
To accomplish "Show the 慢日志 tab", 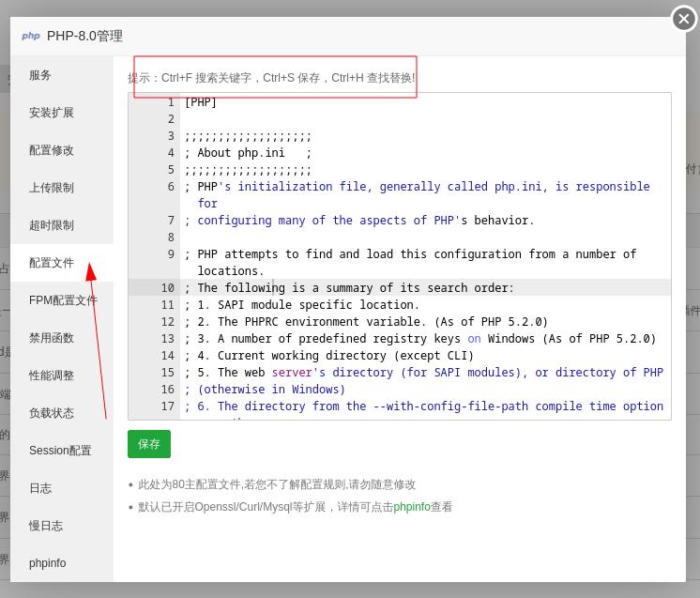I will point(46,526).
